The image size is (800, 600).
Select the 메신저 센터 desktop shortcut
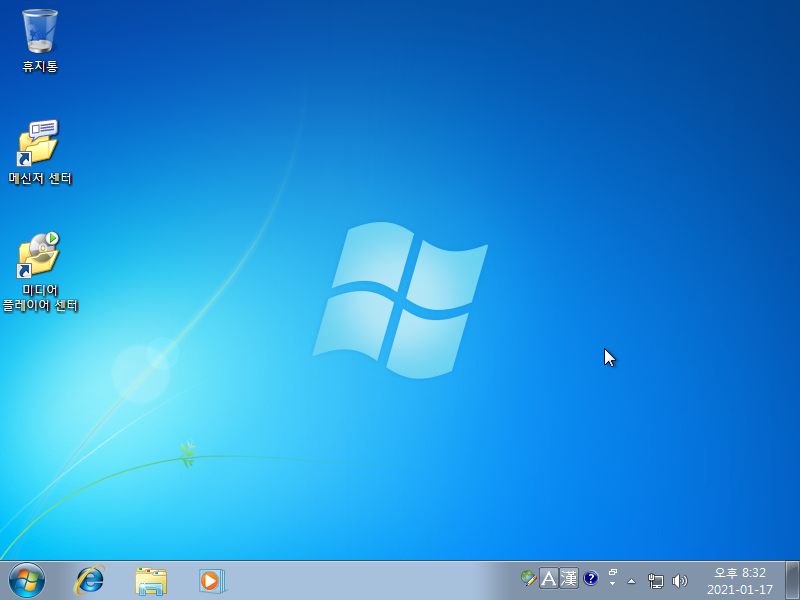click(40, 152)
